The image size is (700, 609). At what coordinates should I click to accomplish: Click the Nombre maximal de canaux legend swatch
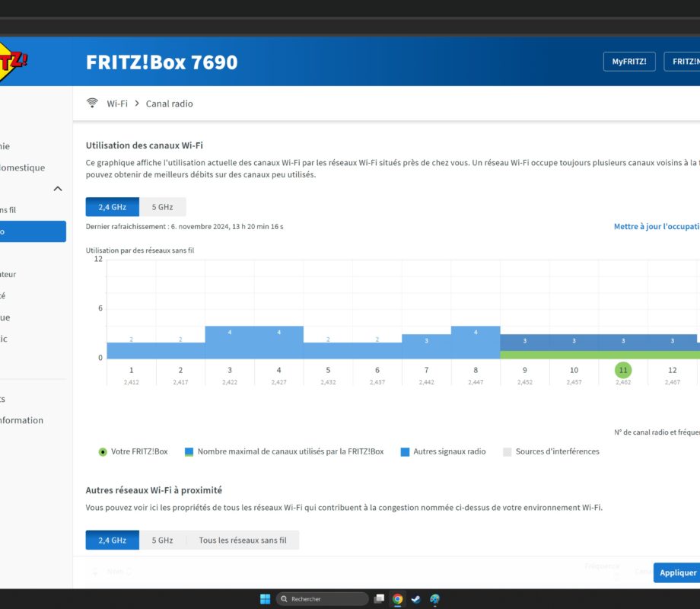pos(189,451)
